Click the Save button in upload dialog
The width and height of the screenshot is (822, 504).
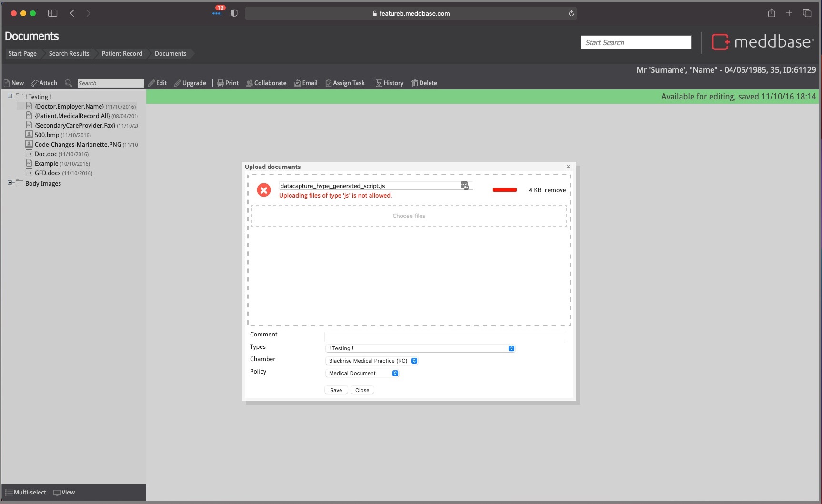[336, 390]
